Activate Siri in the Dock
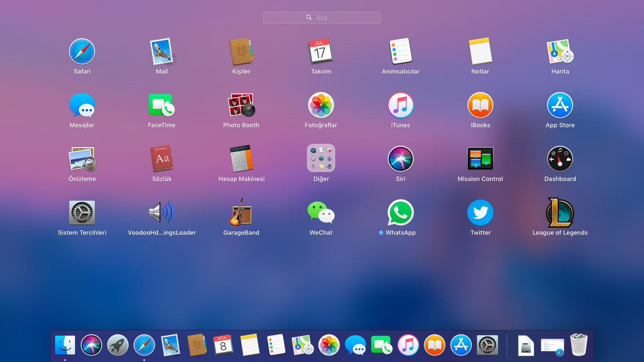The image size is (644, 362). tap(91, 346)
